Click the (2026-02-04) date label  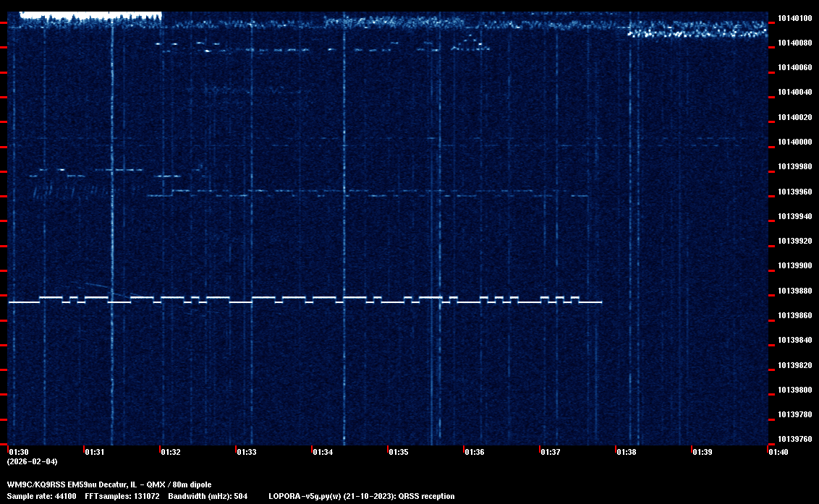(x=32, y=461)
